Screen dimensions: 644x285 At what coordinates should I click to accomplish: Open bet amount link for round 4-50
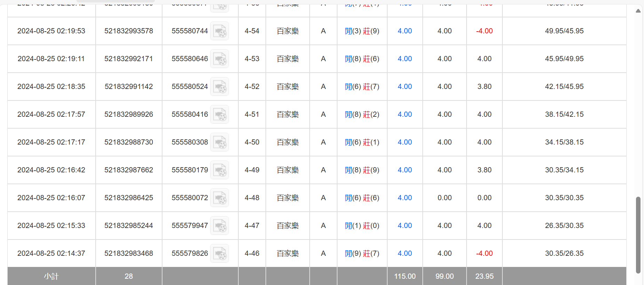click(x=405, y=142)
